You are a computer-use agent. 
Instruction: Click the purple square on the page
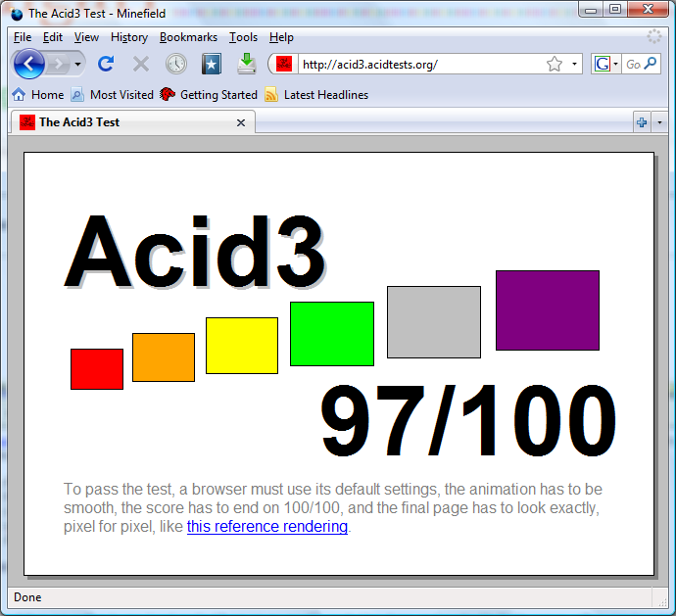pyautogui.click(x=548, y=310)
